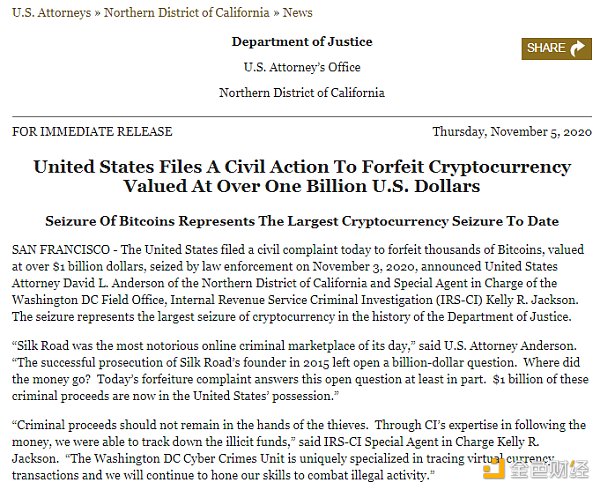
Task: Click the SHARE button
Action: (556, 49)
